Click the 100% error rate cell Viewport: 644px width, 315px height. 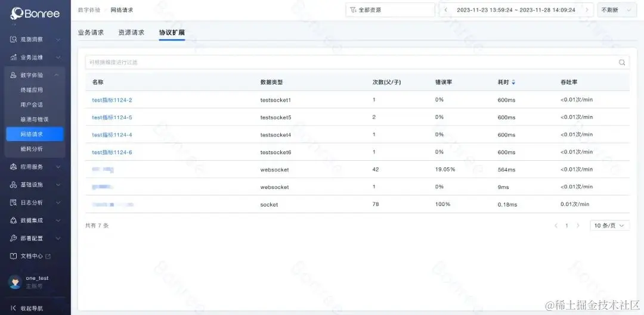click(x=442, y=204)
